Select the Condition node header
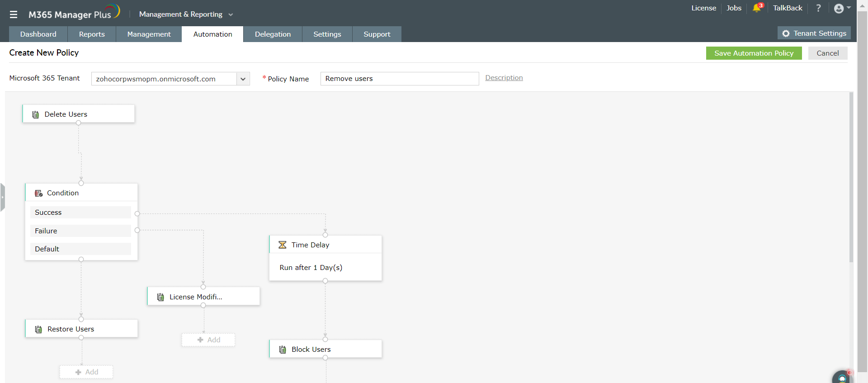This screenshot has height=383, width=868. coord(81,193)
